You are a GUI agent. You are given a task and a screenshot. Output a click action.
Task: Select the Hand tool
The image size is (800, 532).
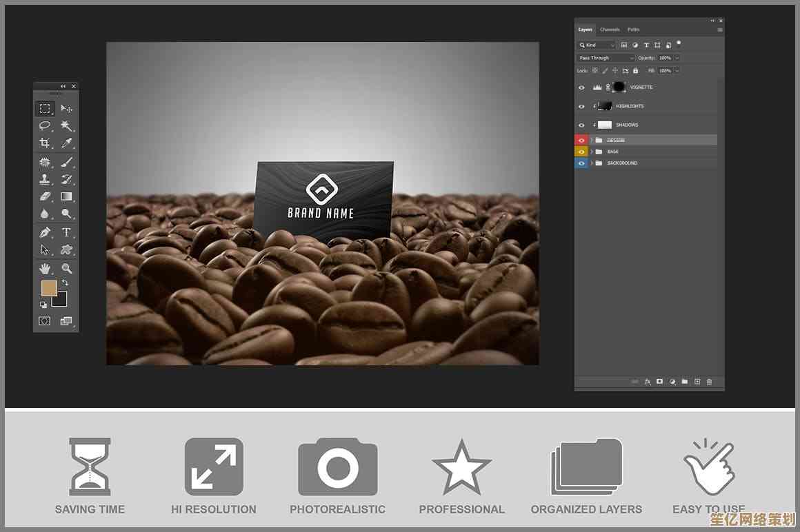point(45,268)
